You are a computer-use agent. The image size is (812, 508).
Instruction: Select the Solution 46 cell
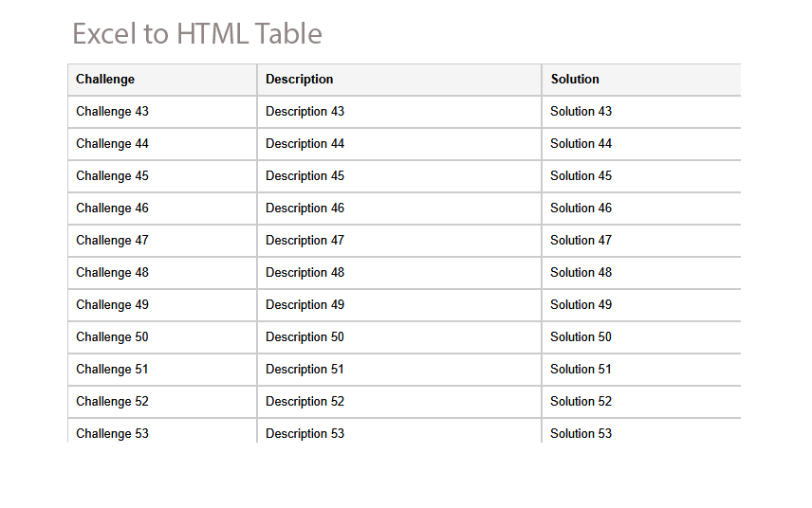tap(641, 209)
